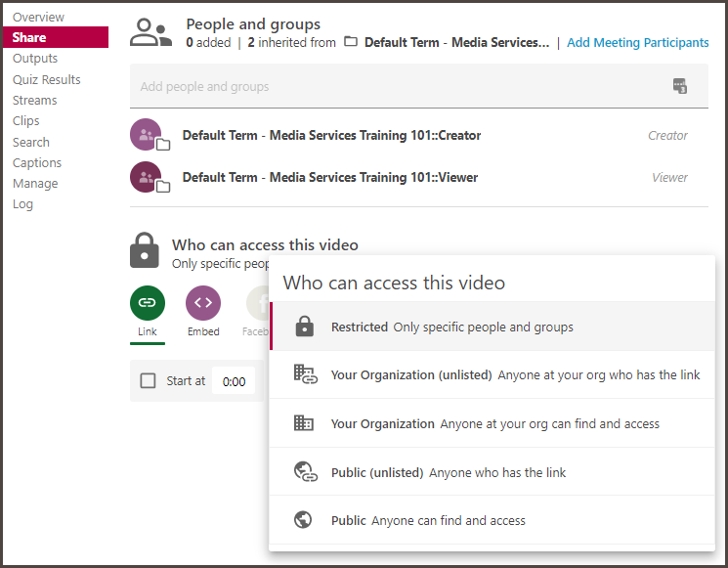Viewport: 728px width, 568px height.
Task: Choose Your Organization find and access option
Action: tap(494, 423)
